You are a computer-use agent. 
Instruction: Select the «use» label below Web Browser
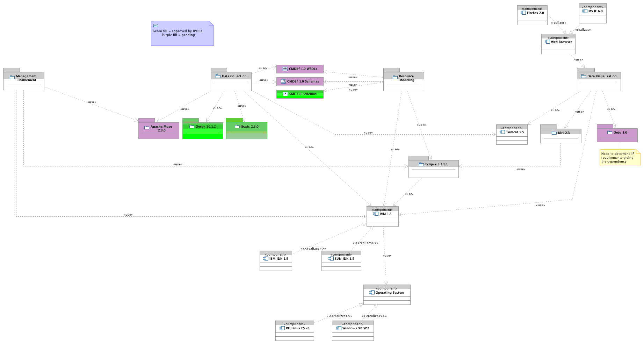[x=579, y=59]
